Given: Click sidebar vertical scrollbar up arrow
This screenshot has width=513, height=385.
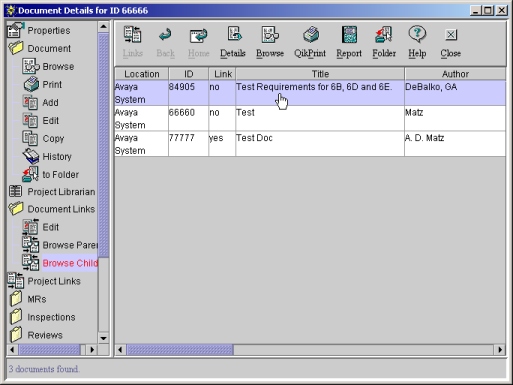Looking at the screenshot, I should pos(103,26).
